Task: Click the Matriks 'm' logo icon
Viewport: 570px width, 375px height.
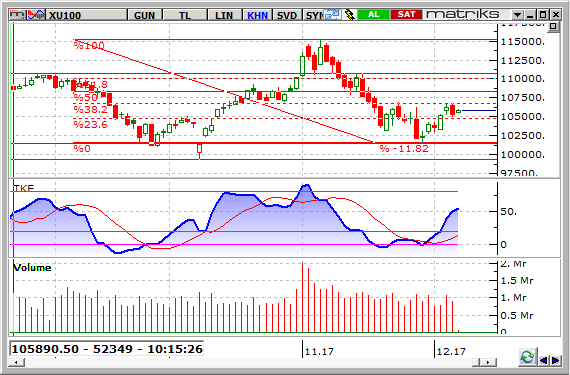Action: point(18,15)
